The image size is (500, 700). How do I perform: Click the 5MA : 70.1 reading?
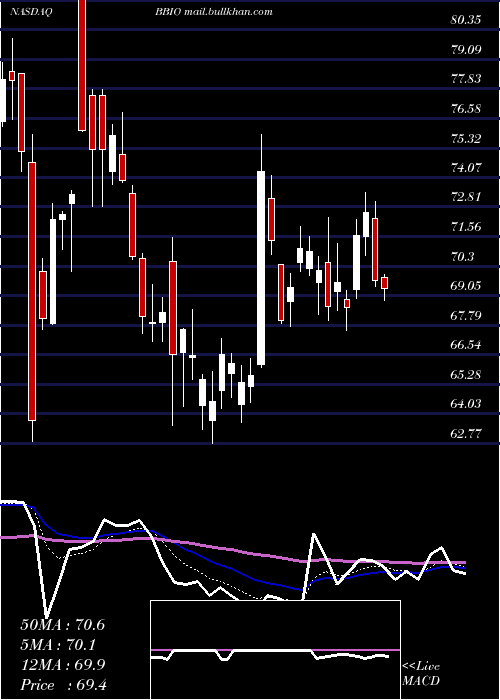(58, 645)
